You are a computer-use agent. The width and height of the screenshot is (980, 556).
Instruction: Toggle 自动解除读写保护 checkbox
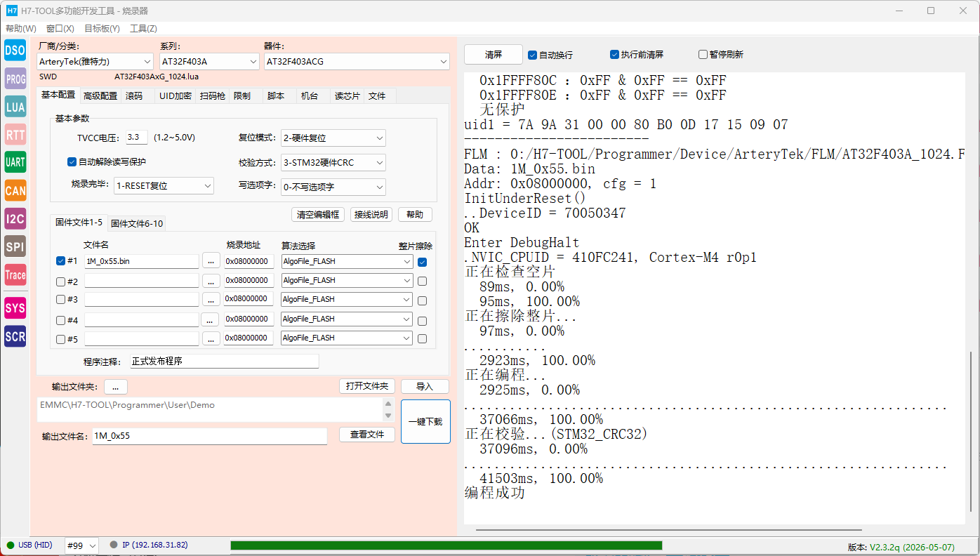click(72, 162)
